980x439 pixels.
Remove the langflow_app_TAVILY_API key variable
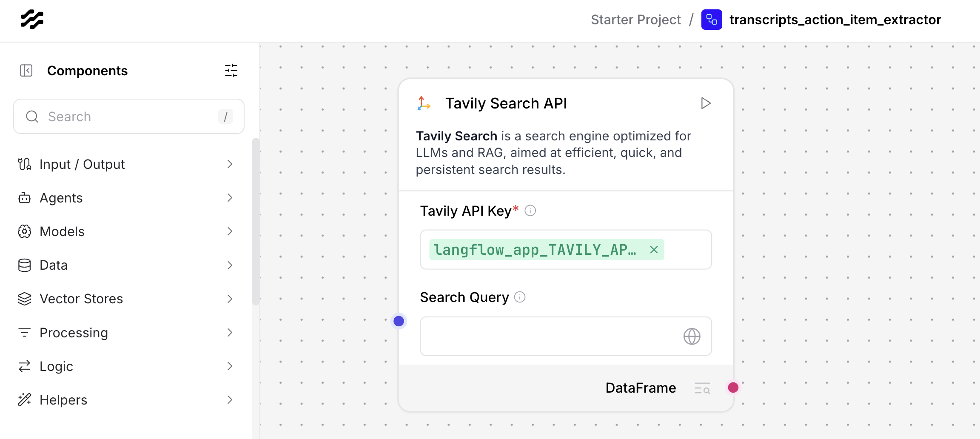654,250
